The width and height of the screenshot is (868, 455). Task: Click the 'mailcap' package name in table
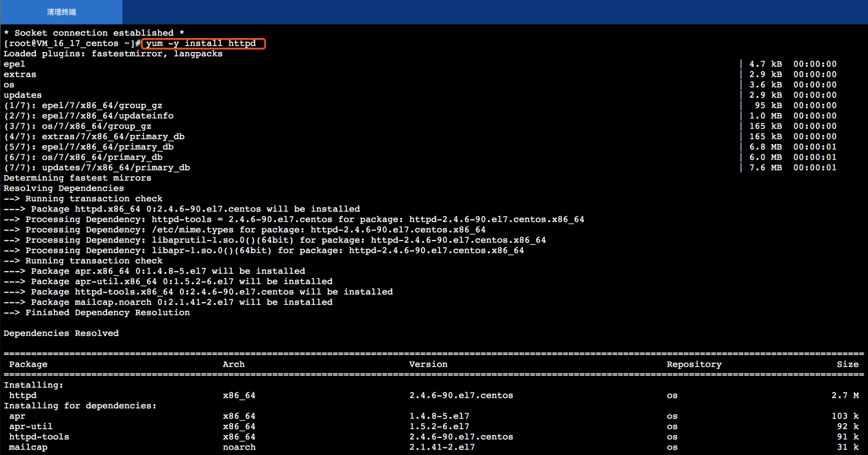(28, 447)
